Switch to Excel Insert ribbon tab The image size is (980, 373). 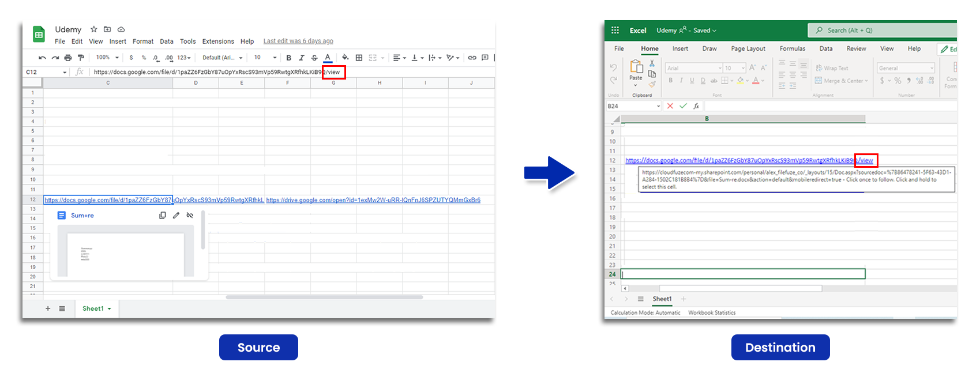(680, 49)
